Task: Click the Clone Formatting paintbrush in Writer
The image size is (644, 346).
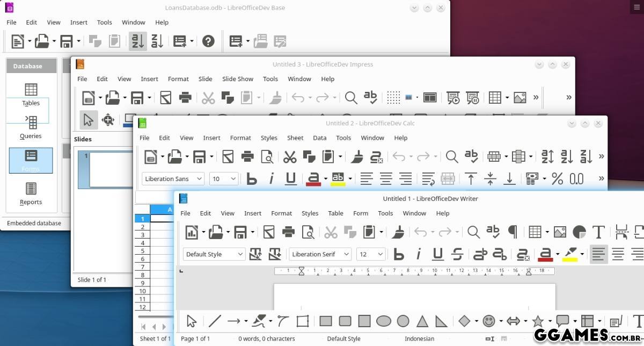Action: 398,232
